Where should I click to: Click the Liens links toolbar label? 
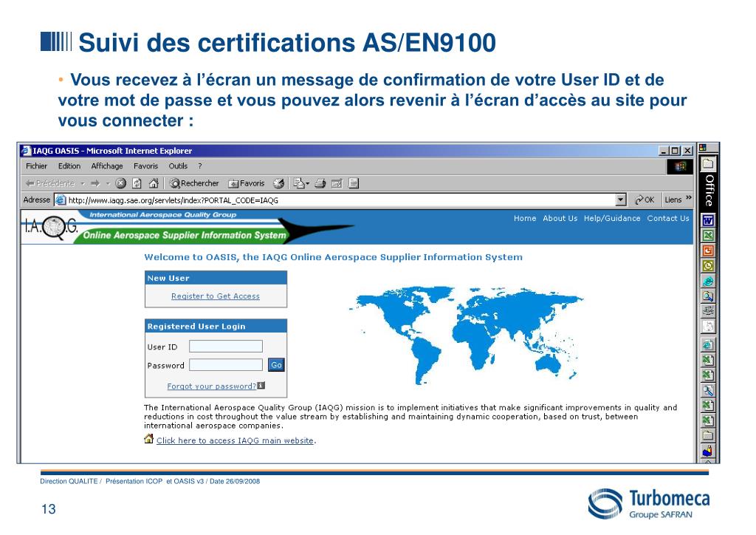point(673,200)
